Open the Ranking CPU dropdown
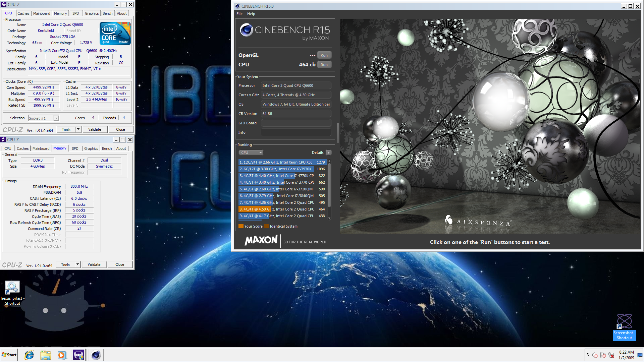The height and width of the screenshot is (362, 644). [251, 153]
